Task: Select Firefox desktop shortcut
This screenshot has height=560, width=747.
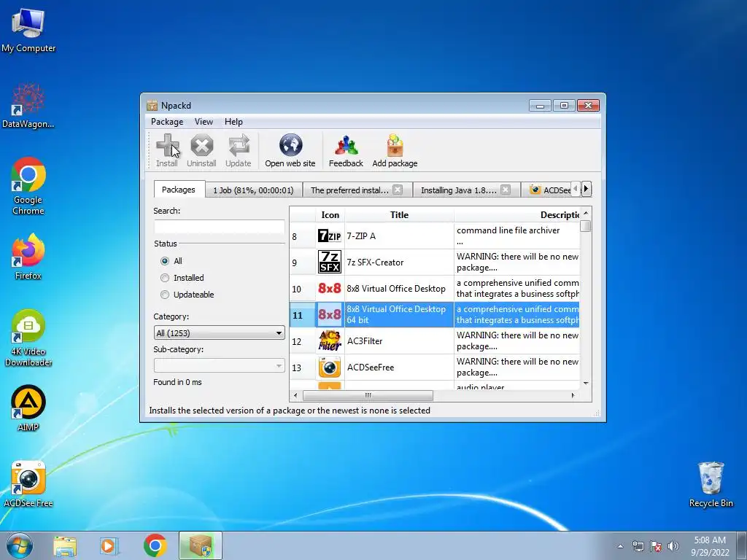Action: [x=28, y=256]
